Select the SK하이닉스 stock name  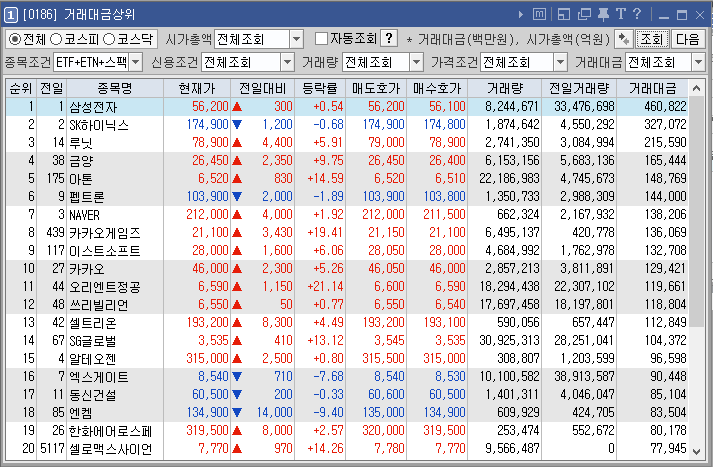[99, 125]
